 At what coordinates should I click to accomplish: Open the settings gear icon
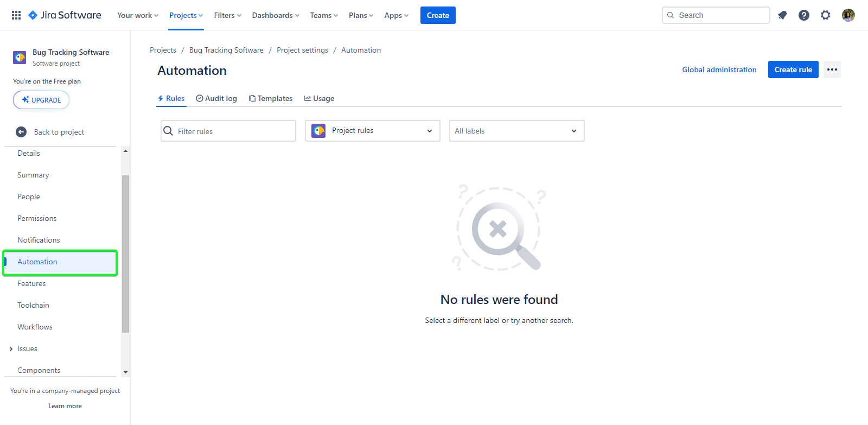tap(825, 15)
